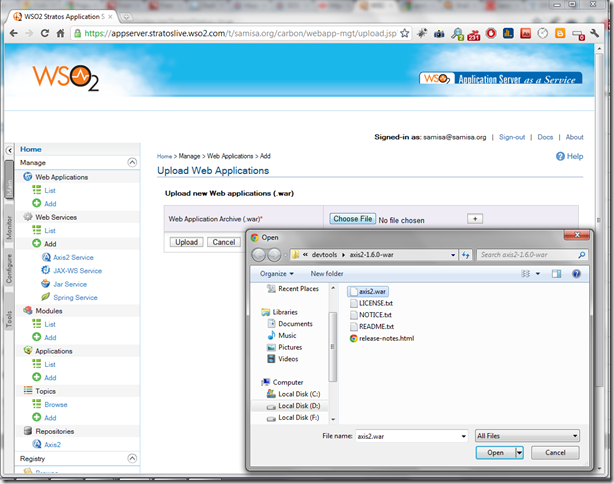Click the Spring Service leaf icon
614x484 pixels.
(x=46, y=297)
